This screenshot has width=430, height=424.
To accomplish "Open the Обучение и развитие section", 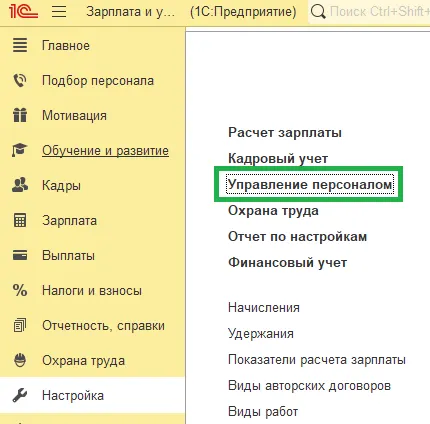I will [105, 151].
